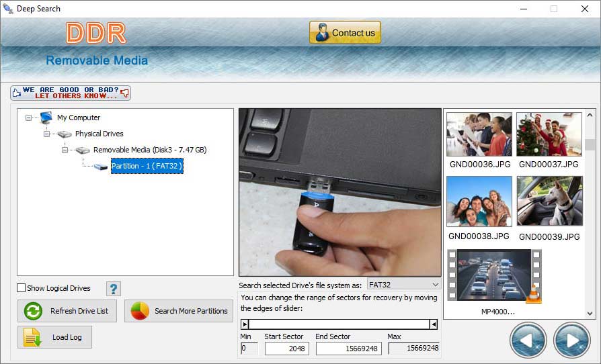Viewport: 601px width, 364px height.
Task: Go back with the left arrow button
Action: 528,340
